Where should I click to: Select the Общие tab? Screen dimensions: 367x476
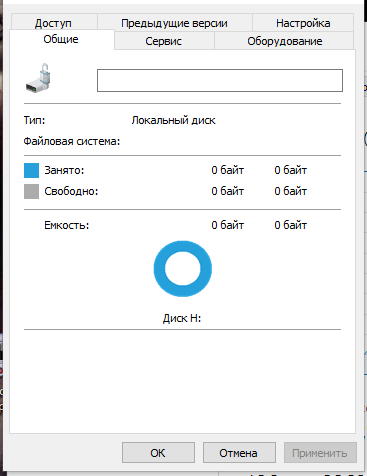point(61,39)
